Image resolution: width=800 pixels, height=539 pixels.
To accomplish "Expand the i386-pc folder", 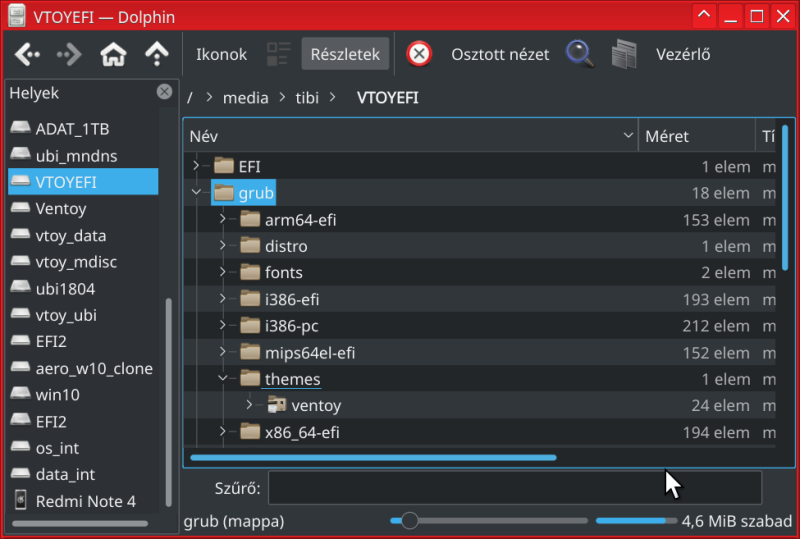I will [222, 325].
